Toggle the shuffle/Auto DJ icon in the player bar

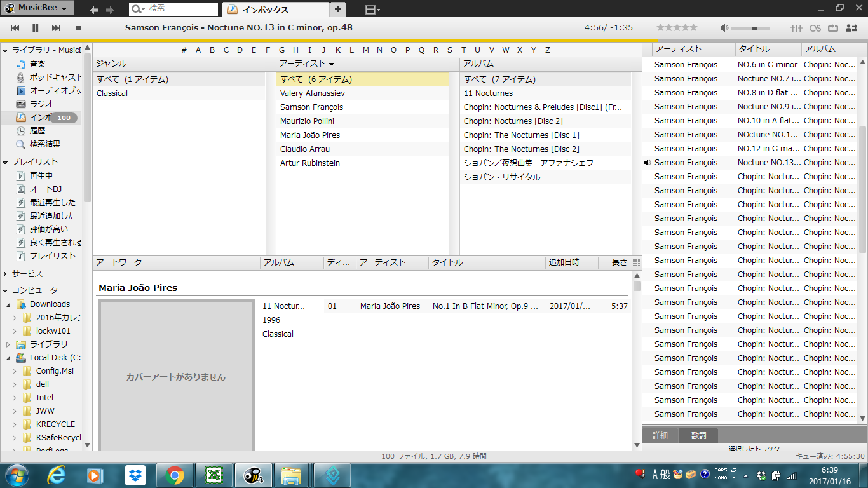[x=851, y=28]
